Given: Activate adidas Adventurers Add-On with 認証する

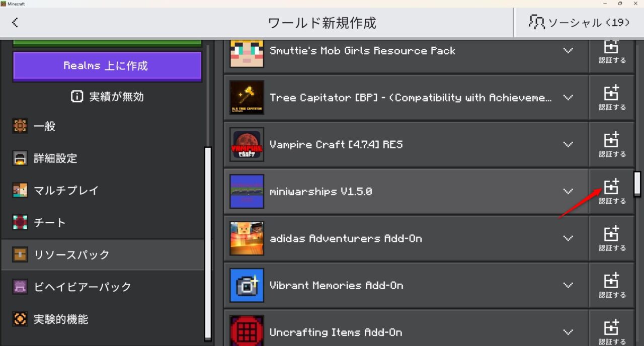Looking at the screenshot, I should [612, 238].
